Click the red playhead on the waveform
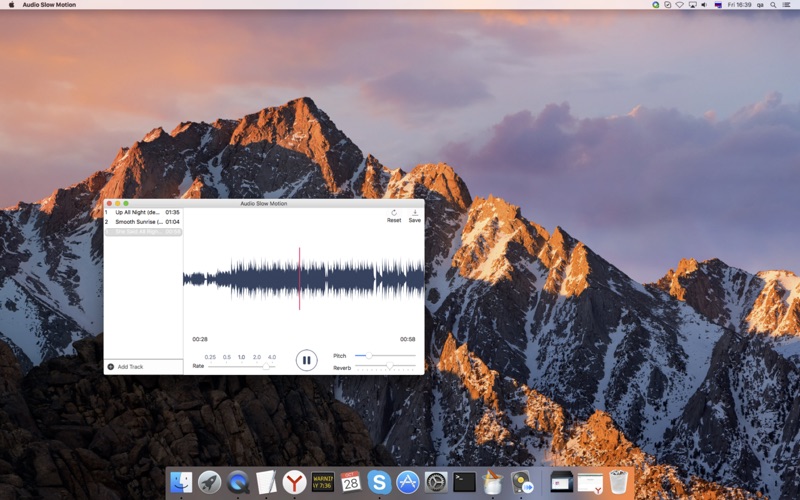The width and height of the screenshot is (800, 500). click(x=299, y=279)
